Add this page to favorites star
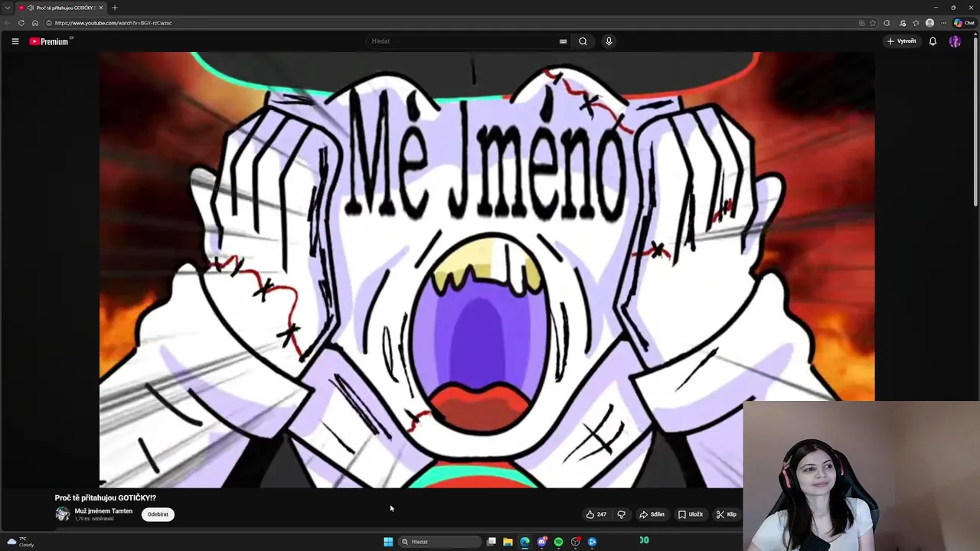 click(873, 23)
